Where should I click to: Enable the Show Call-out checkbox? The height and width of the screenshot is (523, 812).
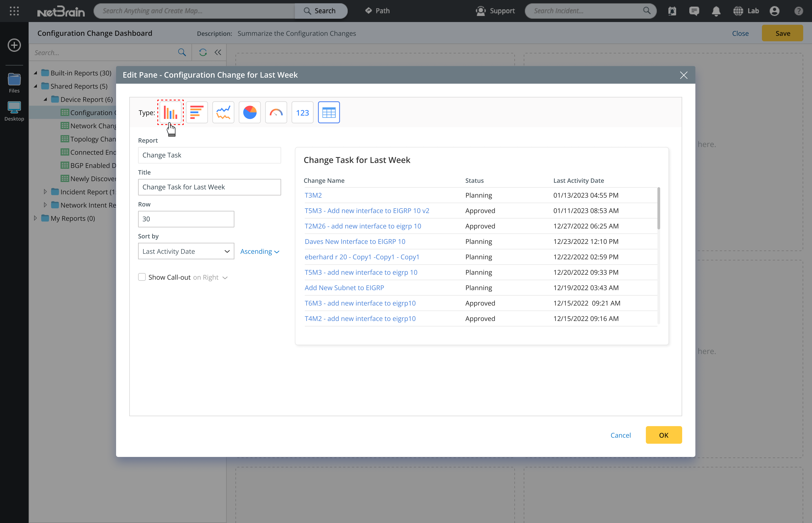(x=142, y=277)
